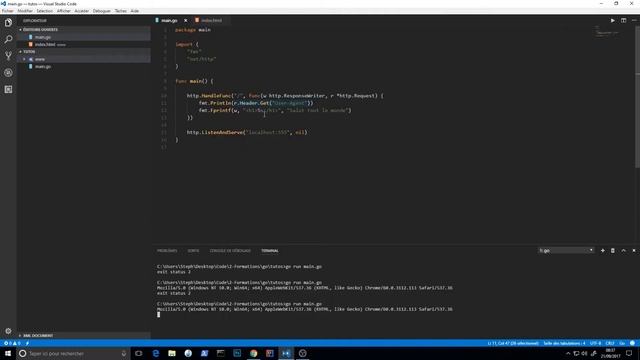
Task: Expand the www folder in tree
Action: pos(40,59)
